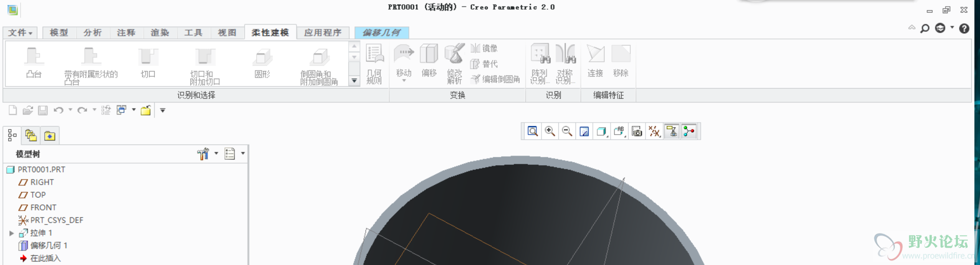Switch to the 注释 (Annotate) tab
The height and width of the screenshot is (265, 980).
pyautogui.click(x=126, y=32)
